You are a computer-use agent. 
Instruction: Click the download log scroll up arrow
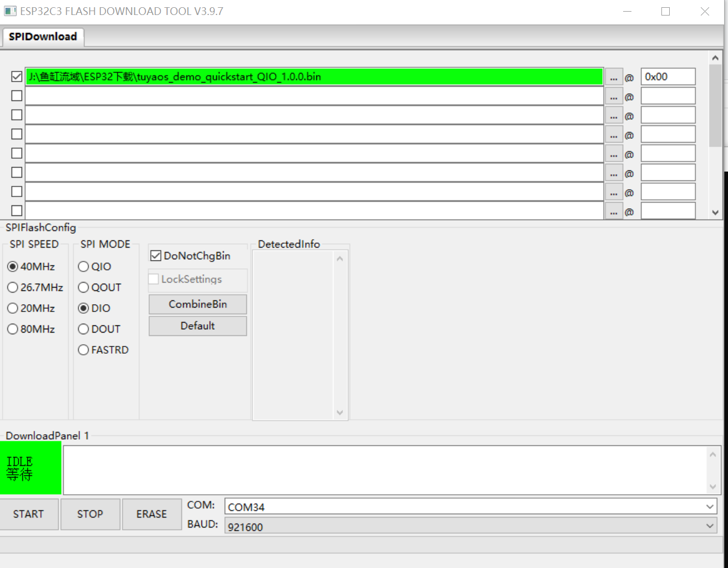[713, 454]
